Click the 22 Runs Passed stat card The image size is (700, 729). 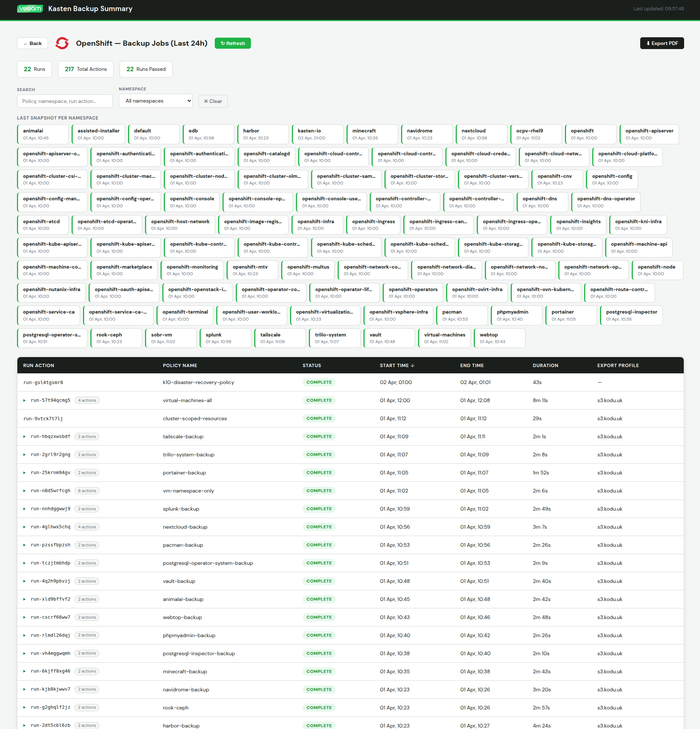(x=146, y=69)
